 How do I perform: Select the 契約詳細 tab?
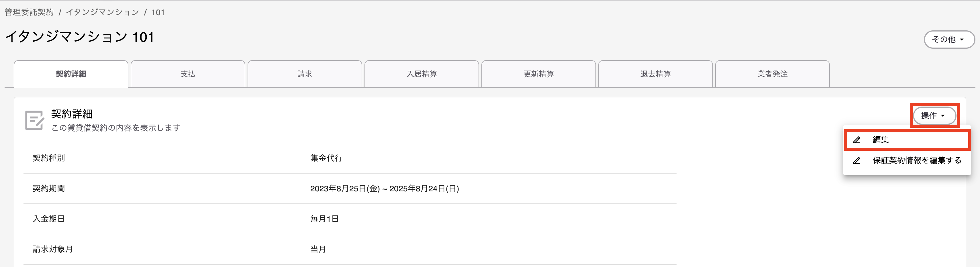pos(71,74)
